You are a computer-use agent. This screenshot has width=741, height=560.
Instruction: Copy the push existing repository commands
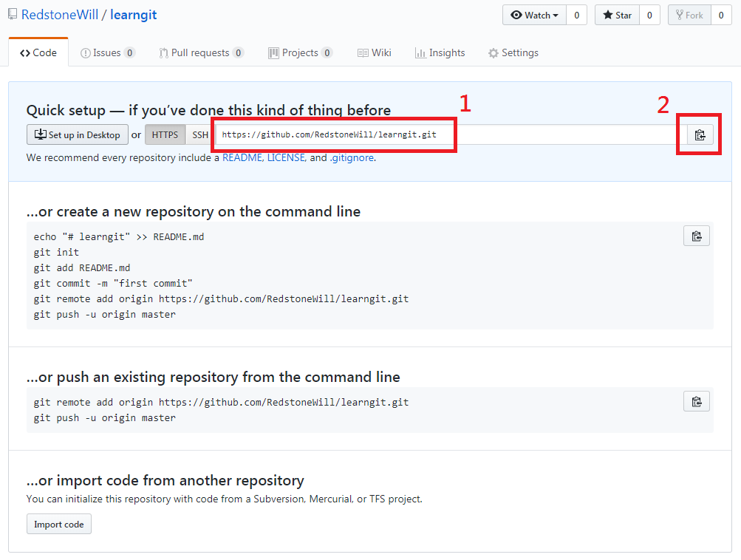(x=697, y=402)
